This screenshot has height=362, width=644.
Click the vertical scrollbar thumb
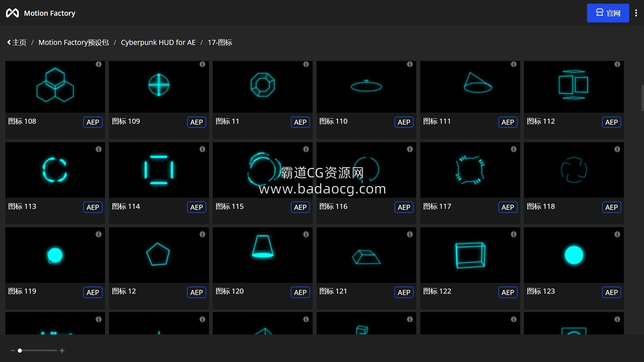(x=642, y=98)
